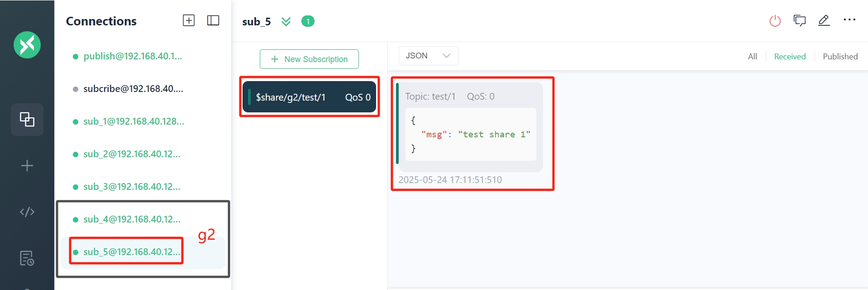The height and width of the screenshot is (290, 868).
Task: Select publish@192.168.40.1... connection
Action: (x=143, y=56)
